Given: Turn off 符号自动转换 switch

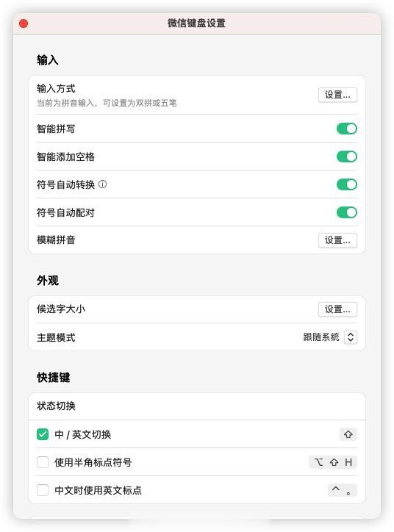Looking at the screenshot, I should (346, 184).
